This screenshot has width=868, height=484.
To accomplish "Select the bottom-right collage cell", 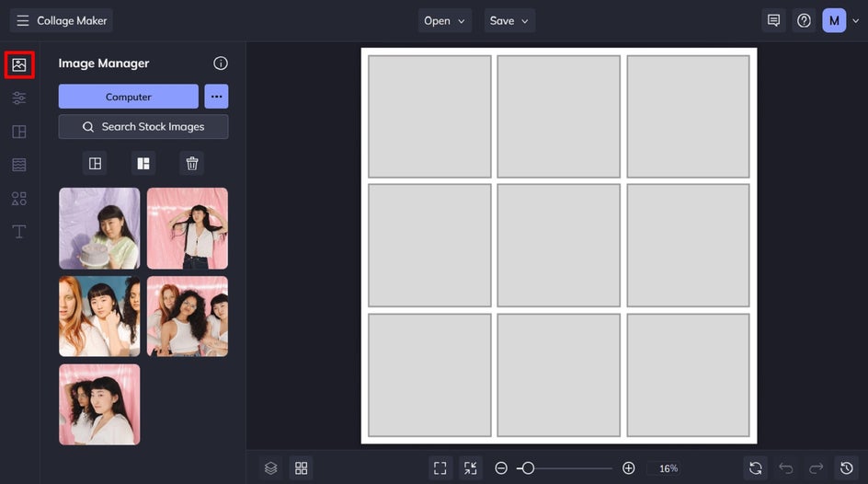I will [688, 375].
